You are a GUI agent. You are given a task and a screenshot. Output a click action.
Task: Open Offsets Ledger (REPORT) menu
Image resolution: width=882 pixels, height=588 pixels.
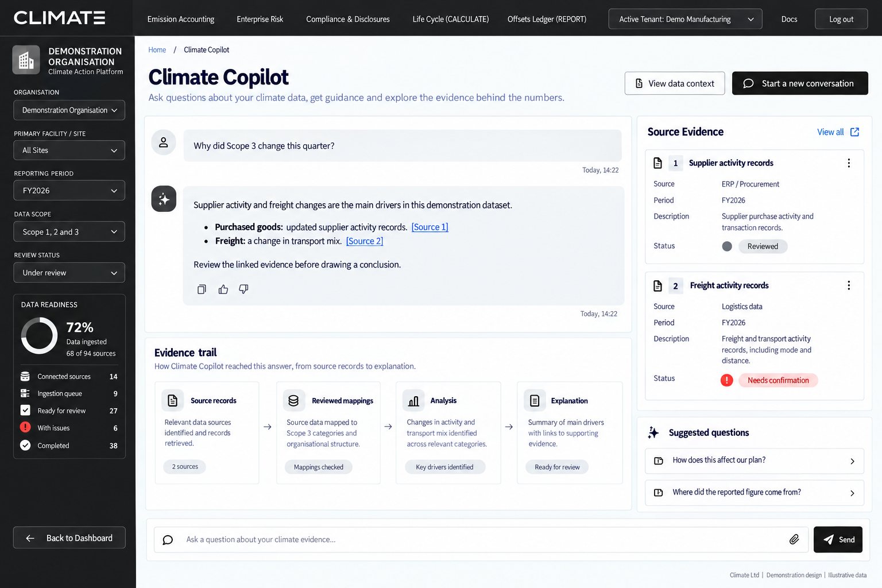[x=547, y=19]
